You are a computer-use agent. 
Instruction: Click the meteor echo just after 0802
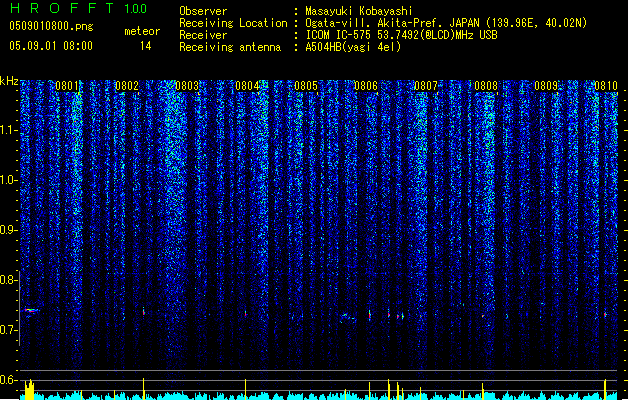pos(144,311)
